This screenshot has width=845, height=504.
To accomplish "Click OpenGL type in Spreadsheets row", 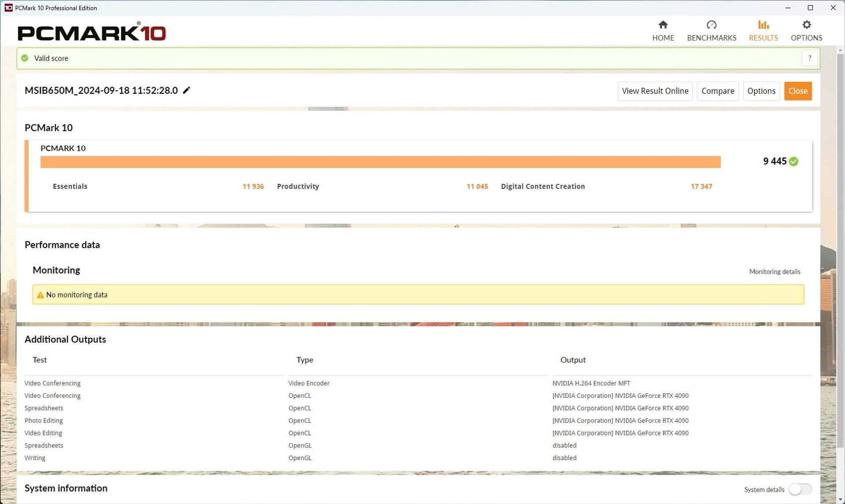I will [x=300, y=445].
